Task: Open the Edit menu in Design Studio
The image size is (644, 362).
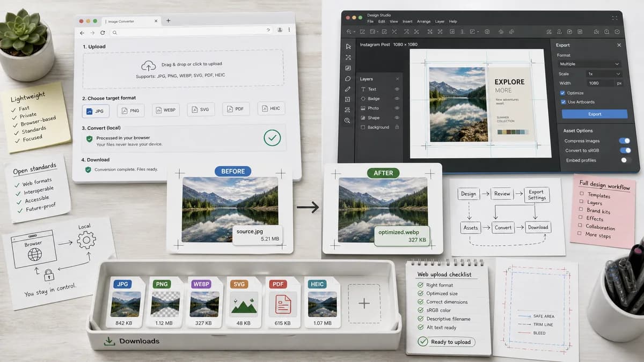Action: tap(382, 21)
